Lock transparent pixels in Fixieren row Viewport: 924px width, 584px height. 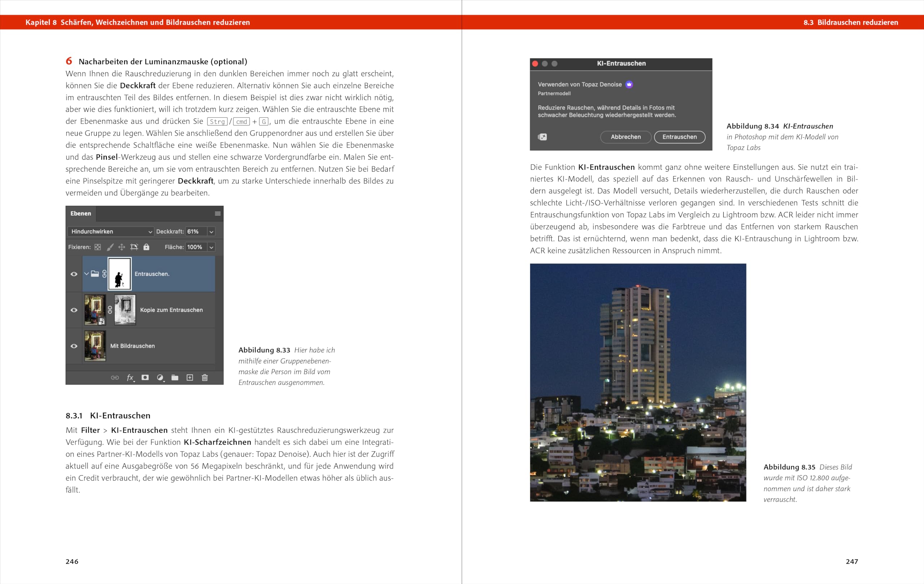click(98, 247)
